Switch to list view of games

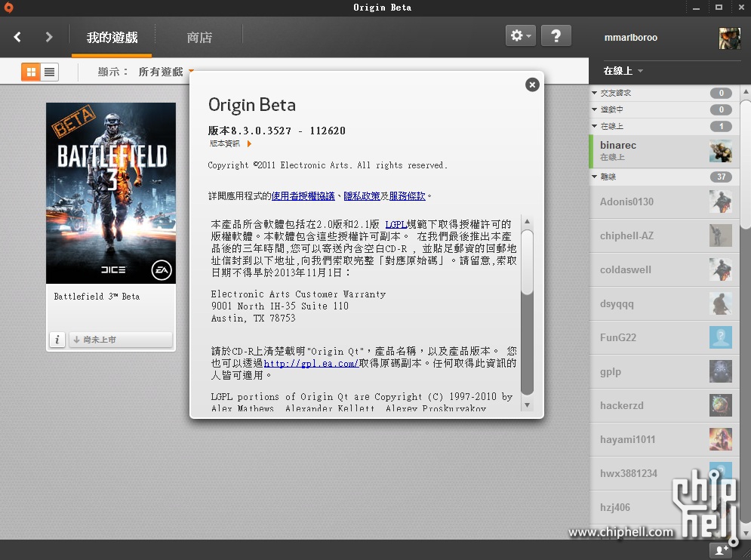(49, 72)
